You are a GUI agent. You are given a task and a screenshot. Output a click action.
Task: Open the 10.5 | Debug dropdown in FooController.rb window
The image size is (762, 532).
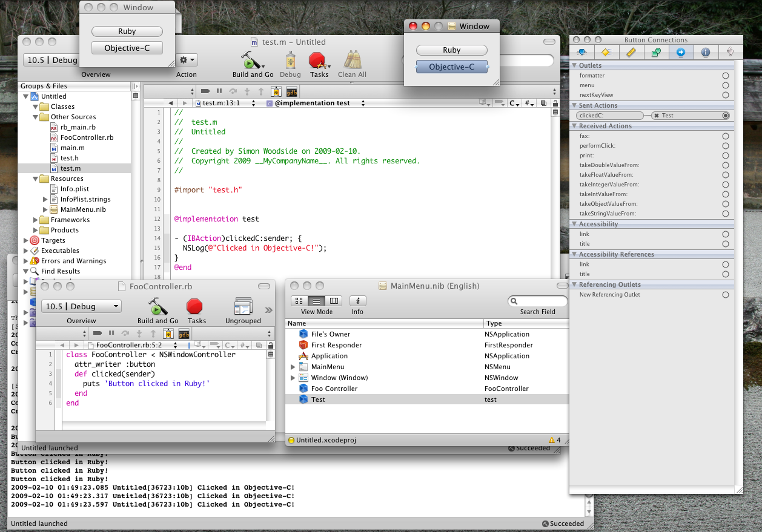tap(81, 307)
